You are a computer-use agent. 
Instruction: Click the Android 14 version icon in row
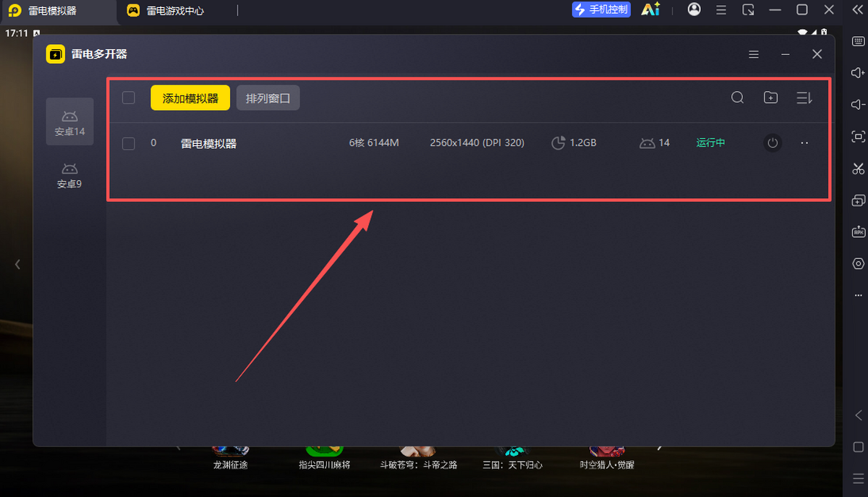pyautogui.click(x=647, y=143)
